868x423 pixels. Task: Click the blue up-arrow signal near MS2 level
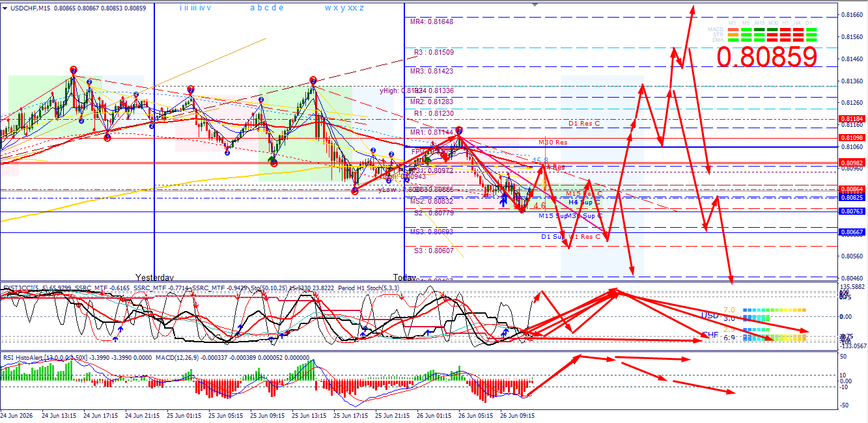(x=504, y=200)
